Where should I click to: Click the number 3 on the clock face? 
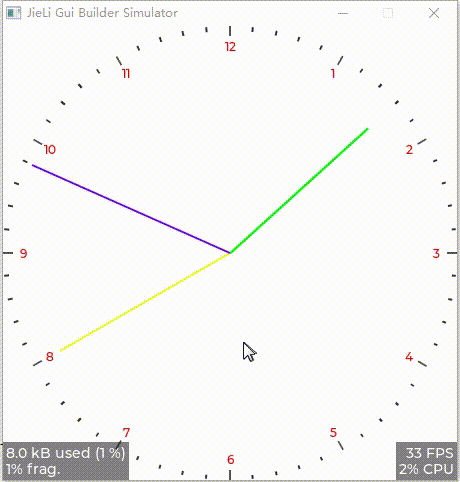[436, 254]
